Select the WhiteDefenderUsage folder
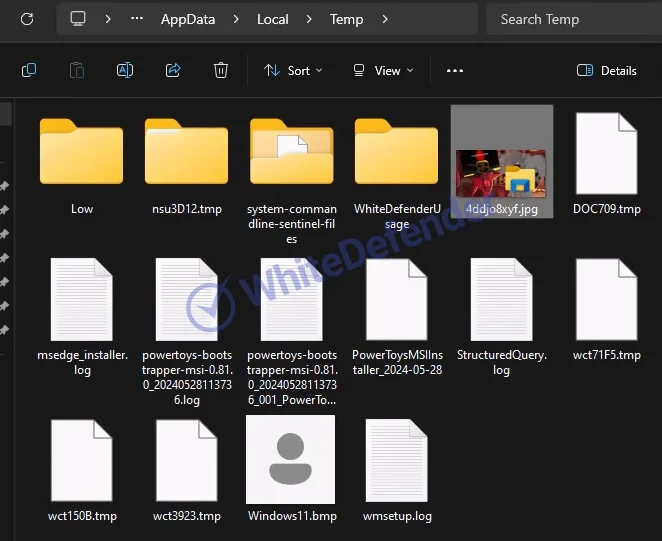This screenshot has height=541, width=662. pyautogui.click(x=396, y=154)
